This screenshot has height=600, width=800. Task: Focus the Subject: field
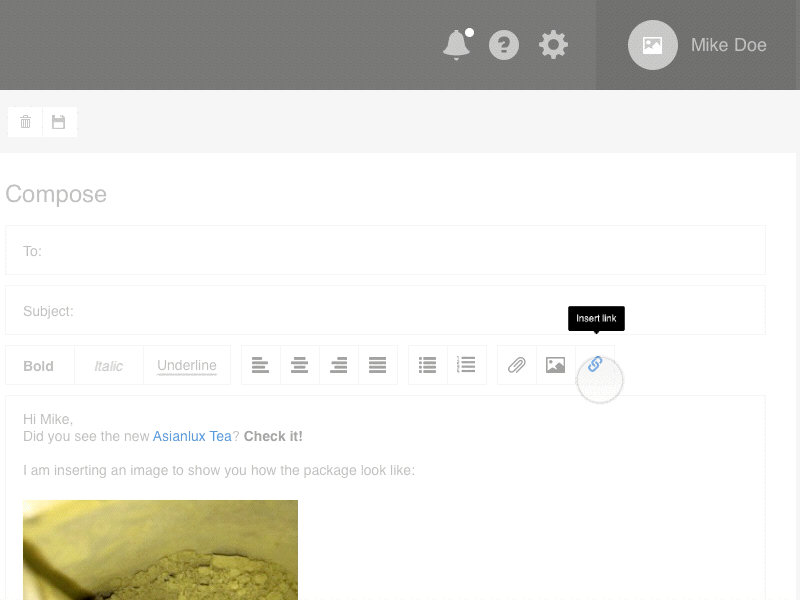point(385,310)
